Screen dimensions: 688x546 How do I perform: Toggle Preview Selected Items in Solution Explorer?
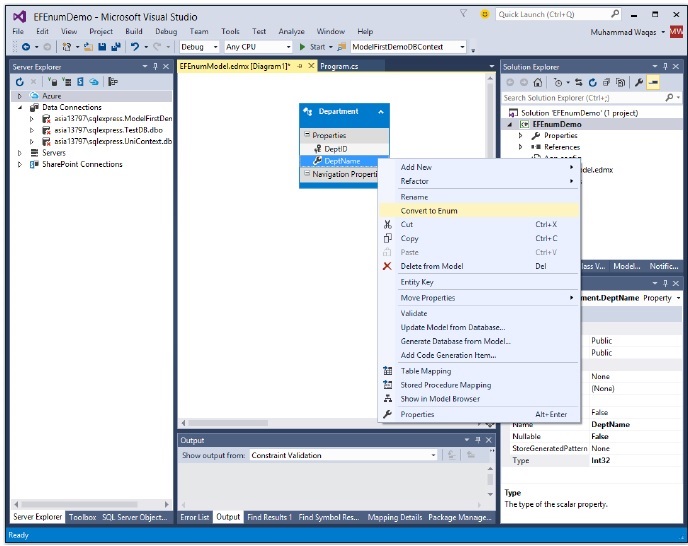point(653,82)
